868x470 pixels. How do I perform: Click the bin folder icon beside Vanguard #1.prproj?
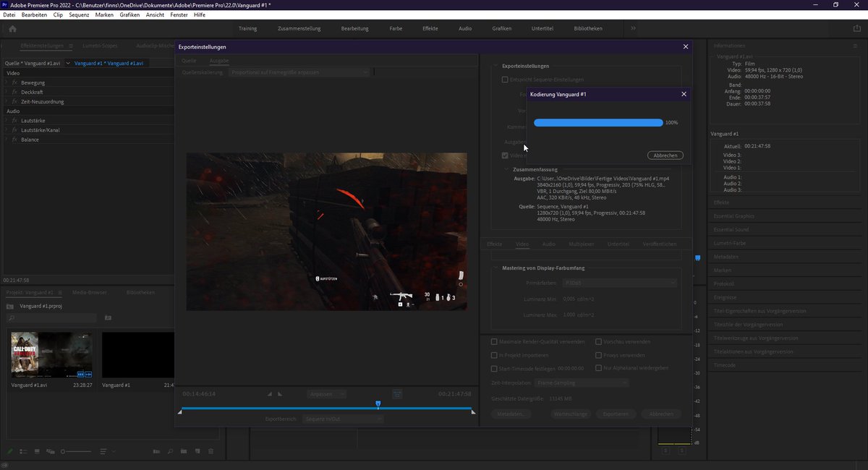(x=10, y=306)
